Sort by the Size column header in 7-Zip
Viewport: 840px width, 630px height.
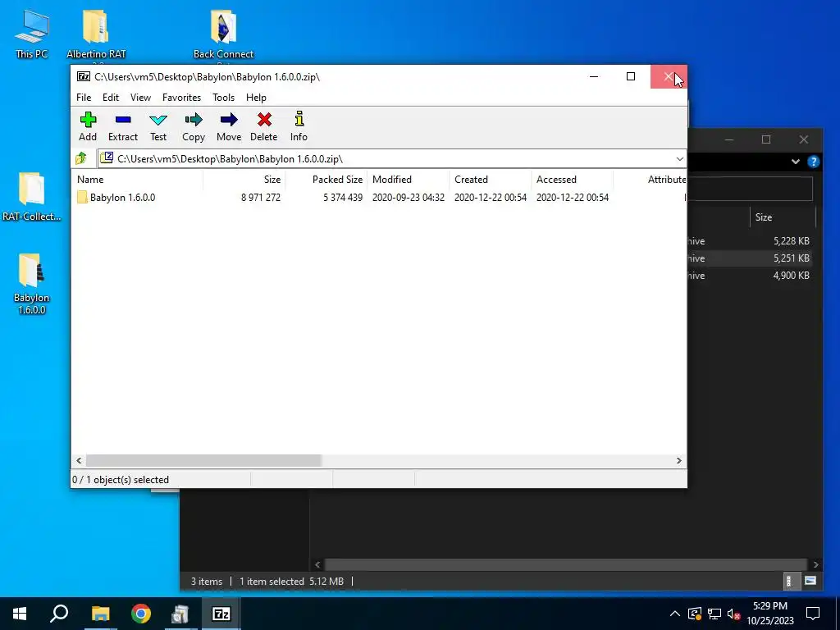click(244, 180)
